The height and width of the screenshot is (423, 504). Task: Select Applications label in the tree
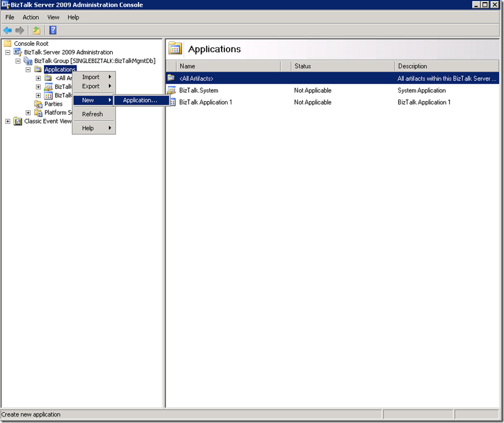tap(60, 70)
